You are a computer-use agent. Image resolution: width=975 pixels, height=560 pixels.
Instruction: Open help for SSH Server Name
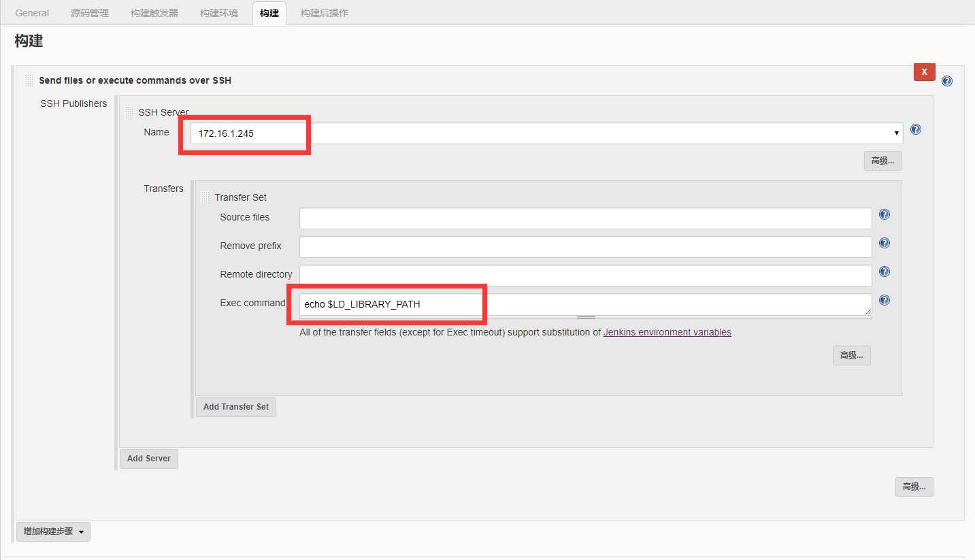[916, 129]
